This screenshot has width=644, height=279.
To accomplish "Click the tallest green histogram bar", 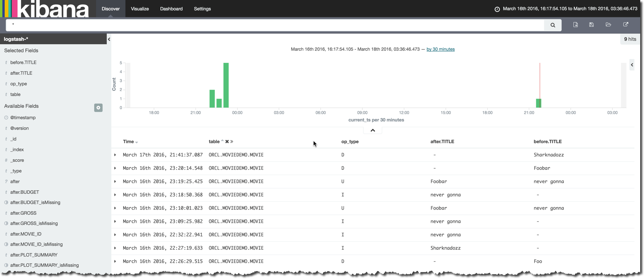I will pos(226,86).
